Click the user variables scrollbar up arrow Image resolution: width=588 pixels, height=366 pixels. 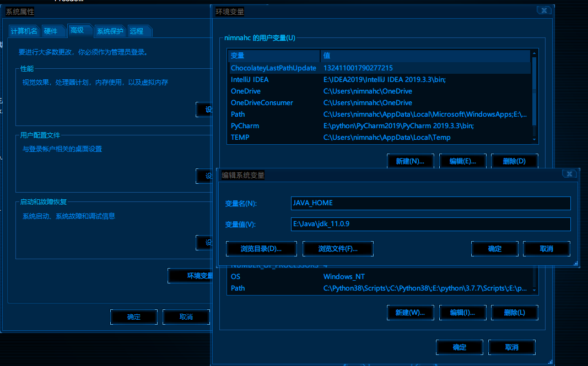[535, 53]
